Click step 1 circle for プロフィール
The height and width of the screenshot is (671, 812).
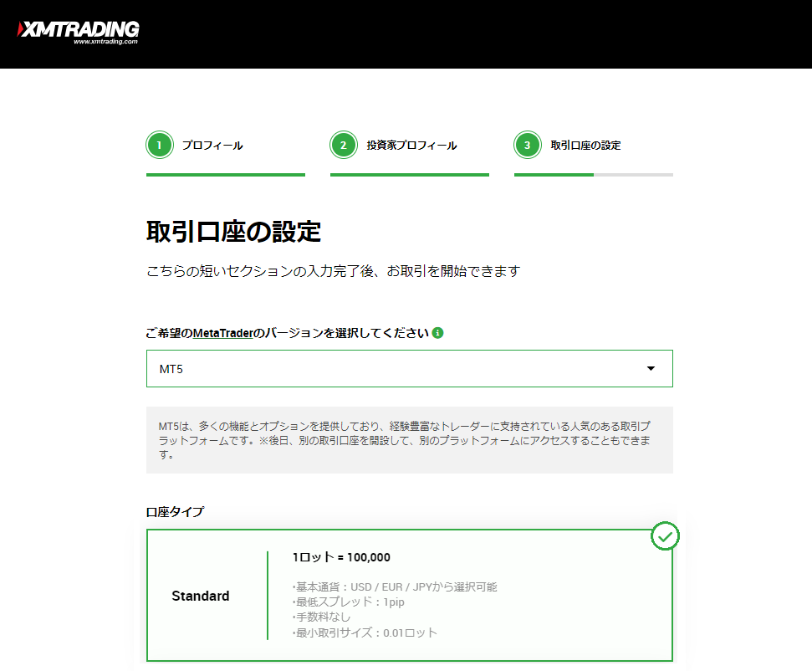[160, 145]
